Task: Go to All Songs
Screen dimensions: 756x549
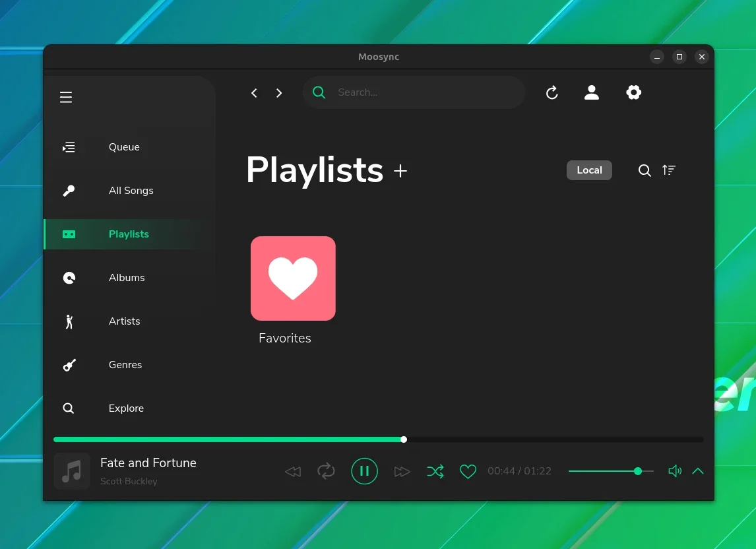Action: [x=131, y=191]
